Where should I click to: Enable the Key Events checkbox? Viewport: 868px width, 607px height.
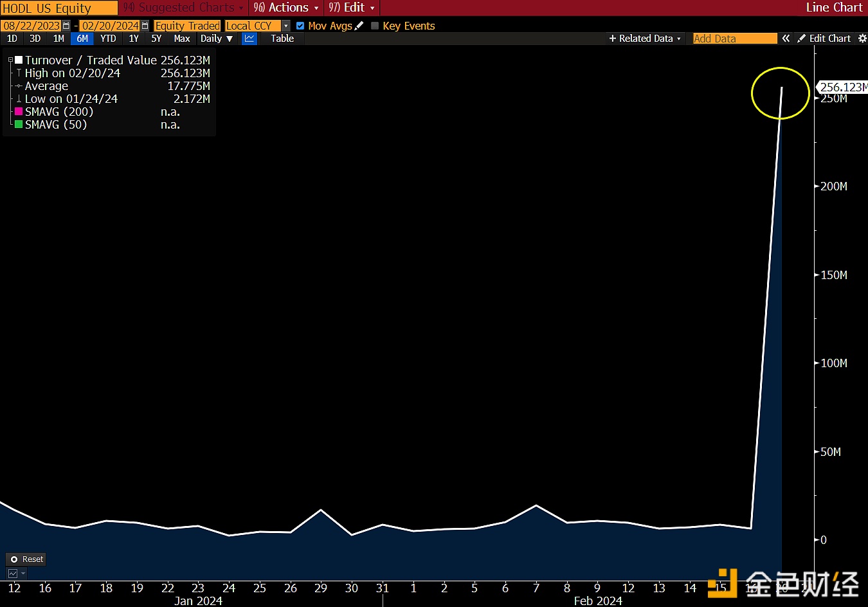pos(375,26)
